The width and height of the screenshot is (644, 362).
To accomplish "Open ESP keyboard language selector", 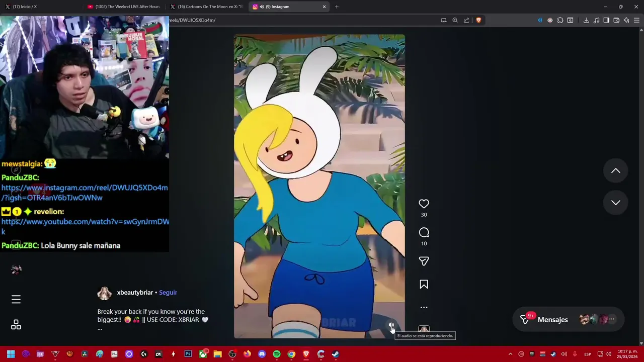I will tap(588, 354).
